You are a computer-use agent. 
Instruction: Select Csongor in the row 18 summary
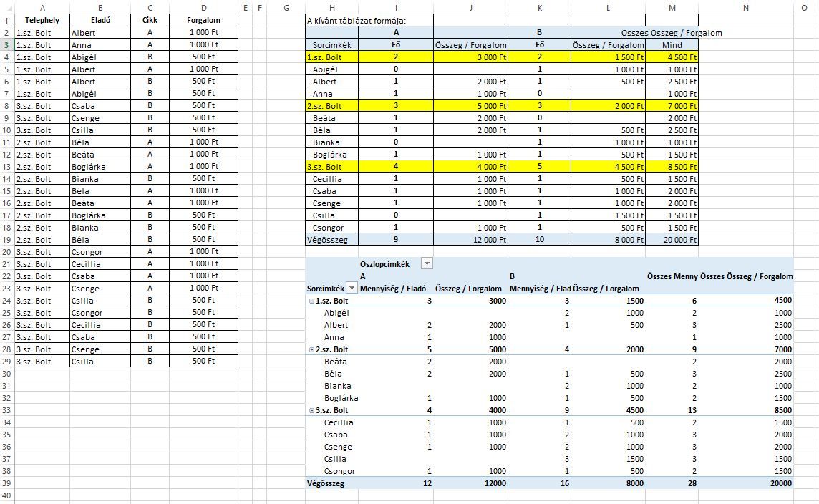click(332, 228)
